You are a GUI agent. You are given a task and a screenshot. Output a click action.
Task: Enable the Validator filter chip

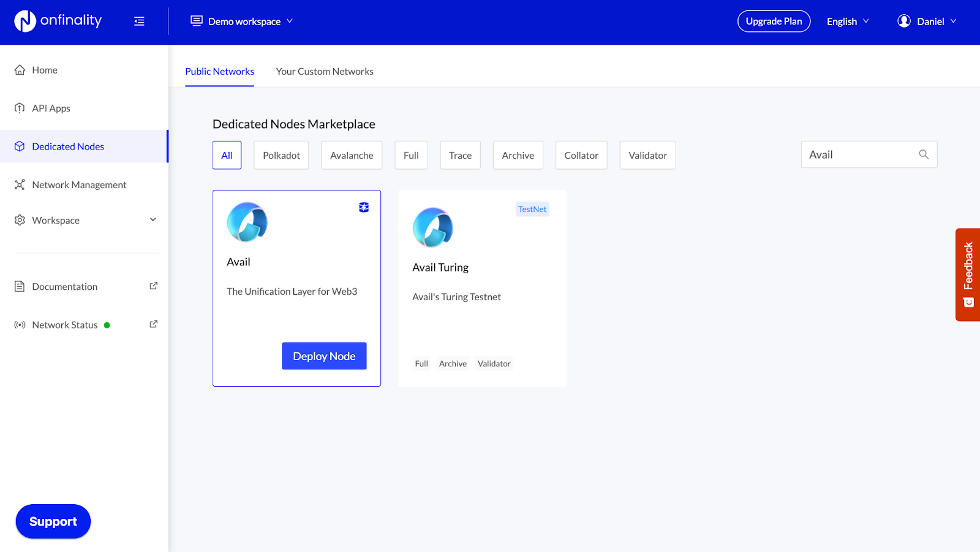coord(647,156)
